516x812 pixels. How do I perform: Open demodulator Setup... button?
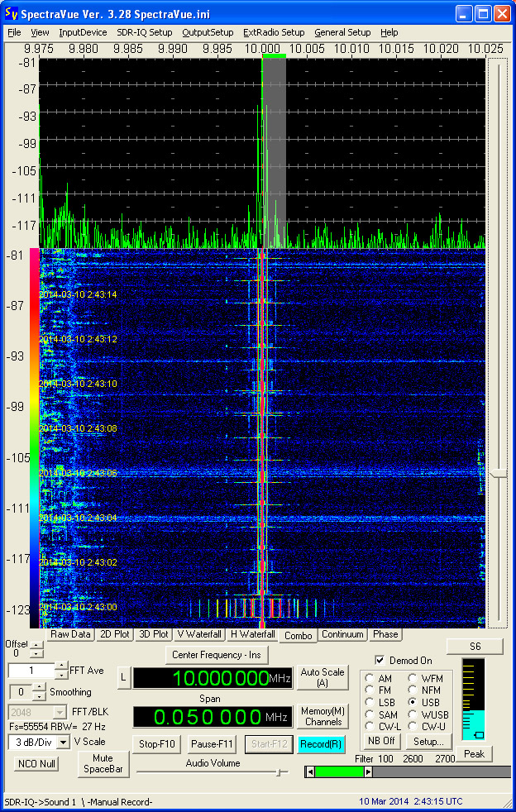429,741
